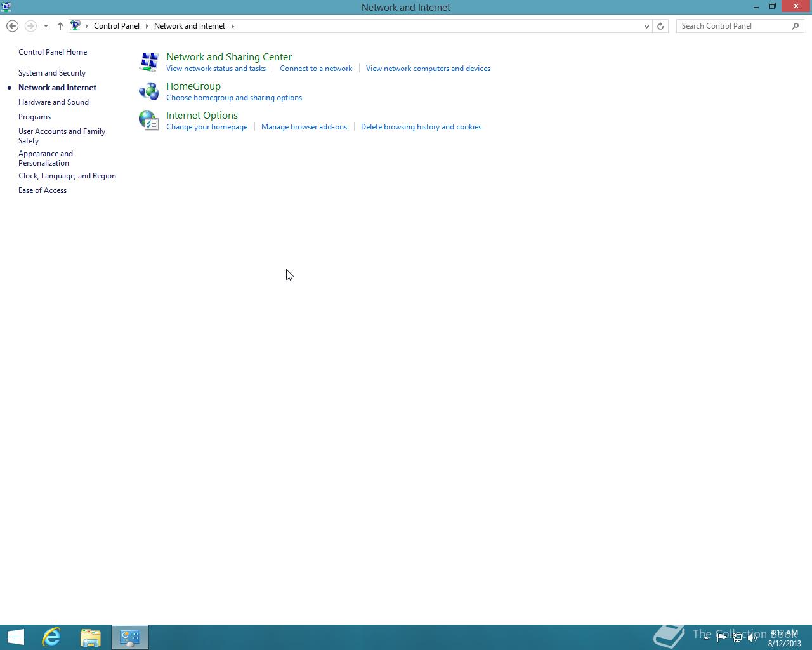Click Manage browser add-ons
This screenshot has width=812, height=650.
304,127
